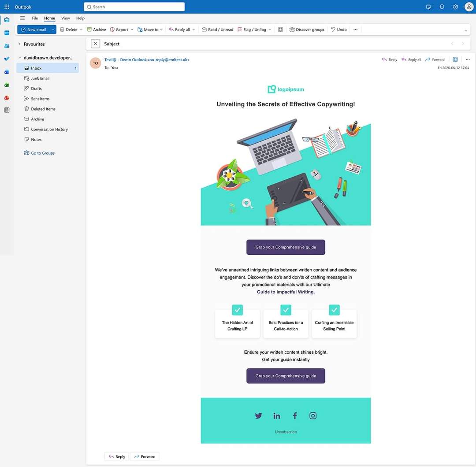The image size is (476, 467).
Task: Open PowerPoint app icon in rail
Action: 7,98
